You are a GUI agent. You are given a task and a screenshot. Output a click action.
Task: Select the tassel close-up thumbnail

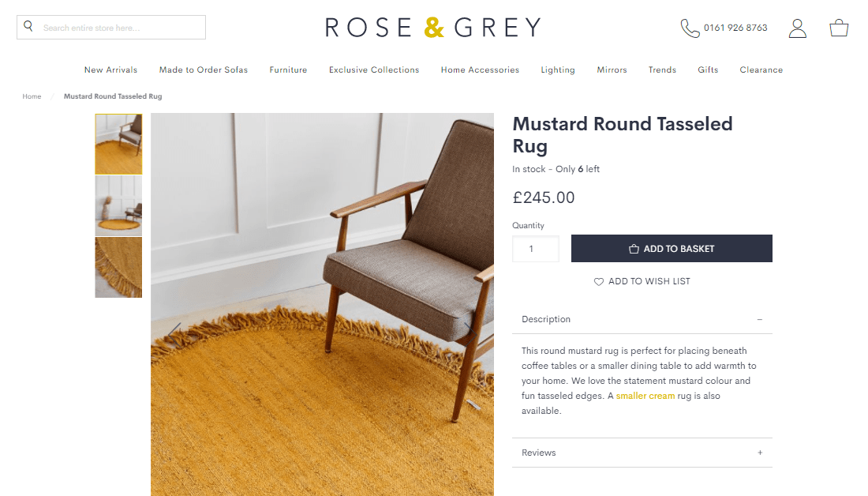pos(118,267)
